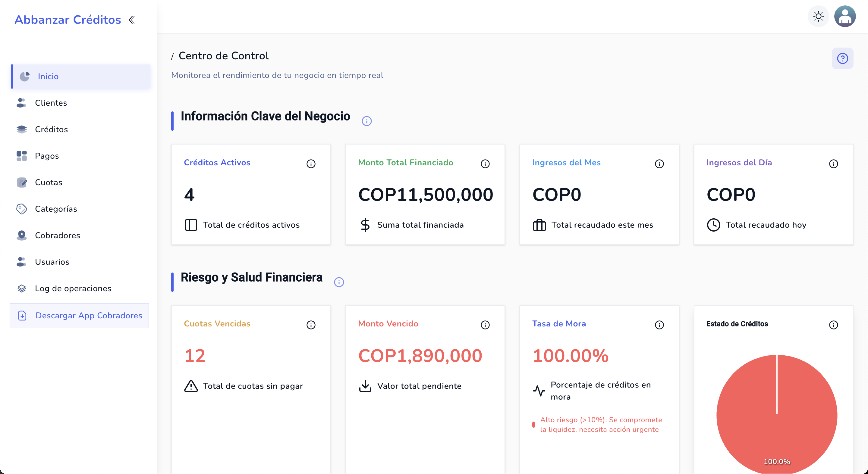This screenshot has width=868, height=474.
Task: Click the Usuarios people icon
Action: (x=22, y=262)
